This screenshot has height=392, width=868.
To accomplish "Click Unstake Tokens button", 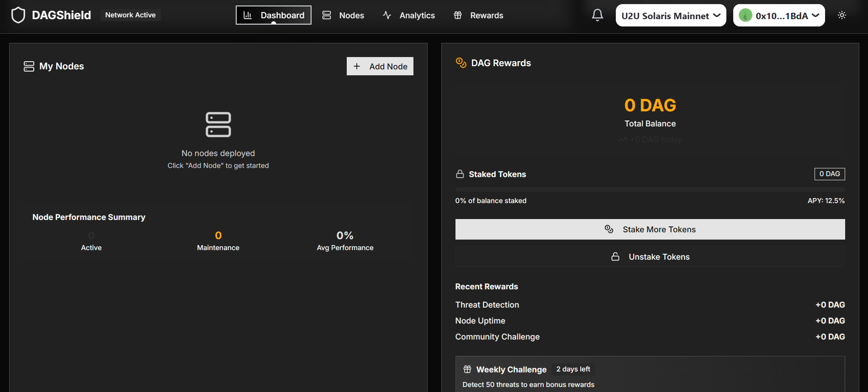I will pyautogui.click(x=650, y=257).
